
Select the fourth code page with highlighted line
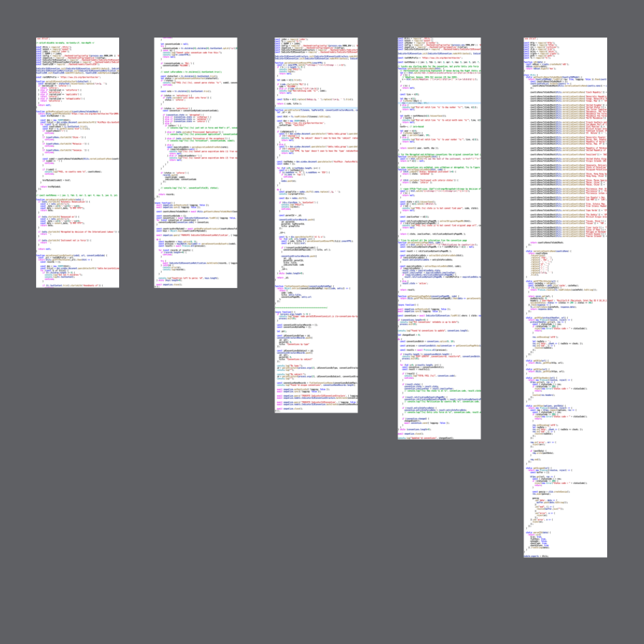pyautogui.click(x=439, y=238)
